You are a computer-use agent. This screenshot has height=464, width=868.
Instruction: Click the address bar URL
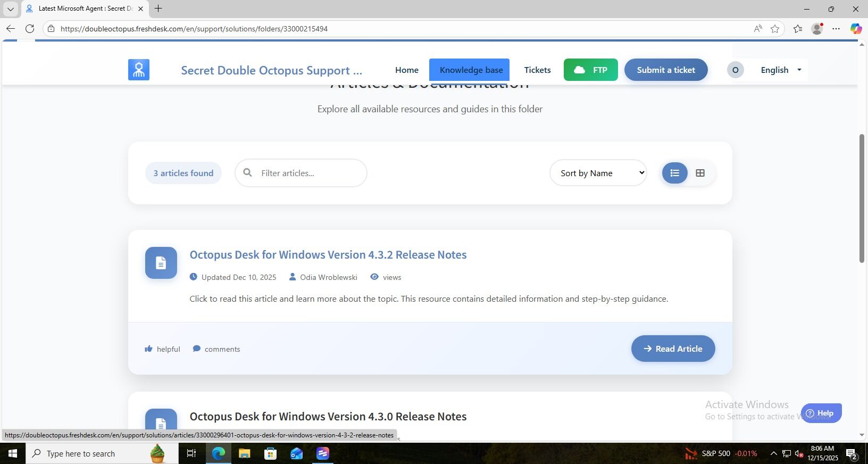(x=194, y=29)
